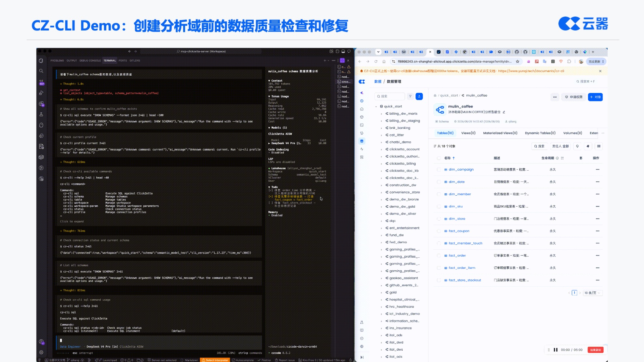Edit mulin_coffee description pencil icon

pos(504,112)
